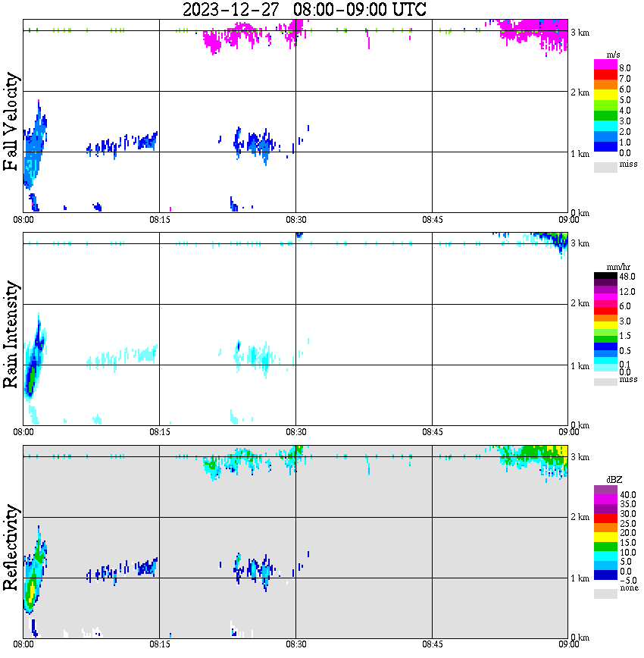This screenshot has width=644, height=658.
Task: Select the Rain Intensity axis label
Action: tap(11, 334)
